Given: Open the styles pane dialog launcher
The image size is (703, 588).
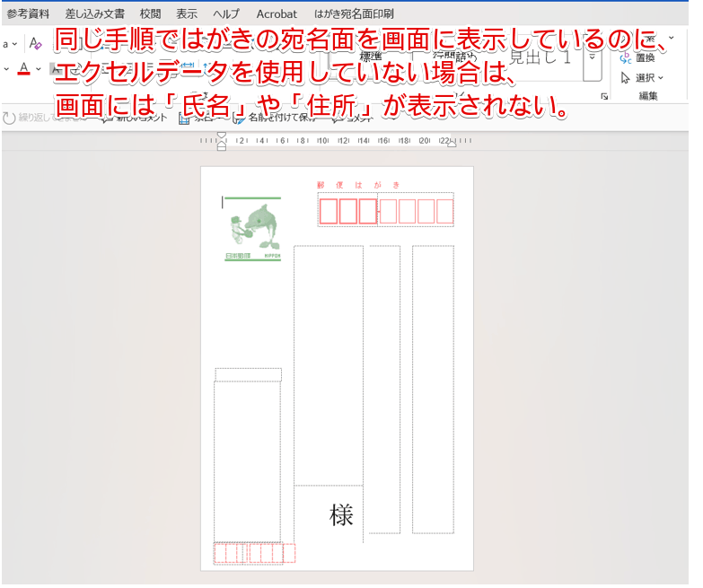Looking at the screenshot, I should (604, 96).
